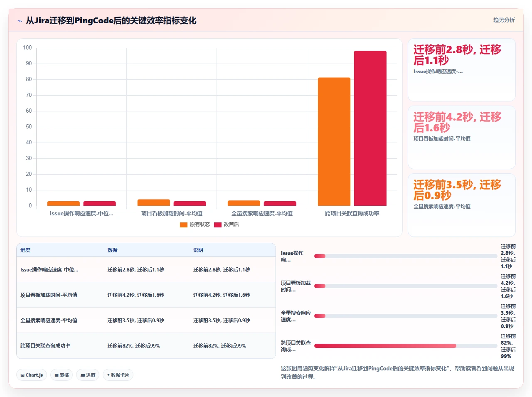Click the trend icon beside the title
This screenshot has height=397, width=532.
click(x=20, y=21)
